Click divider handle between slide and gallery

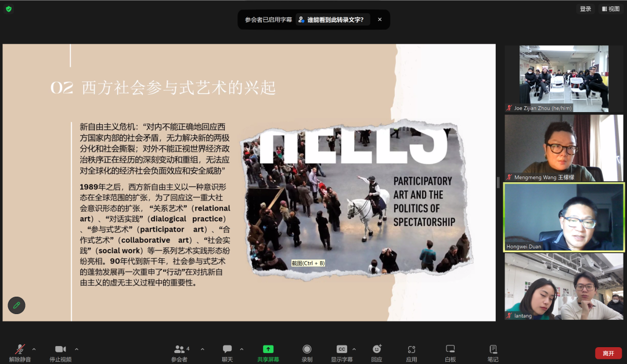498,182
